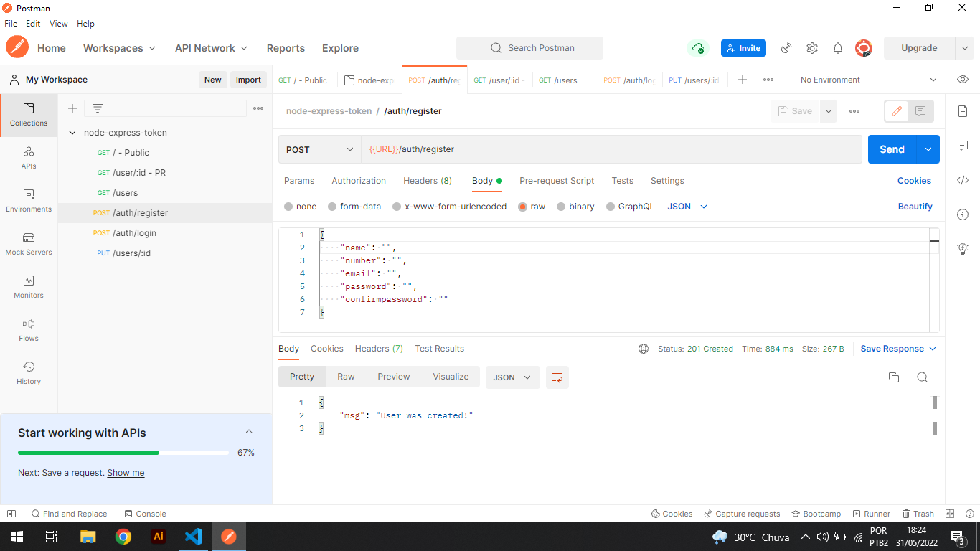980x551 pixels.
Task: Switch to the Pre-request Script tab
Action: 557,181
